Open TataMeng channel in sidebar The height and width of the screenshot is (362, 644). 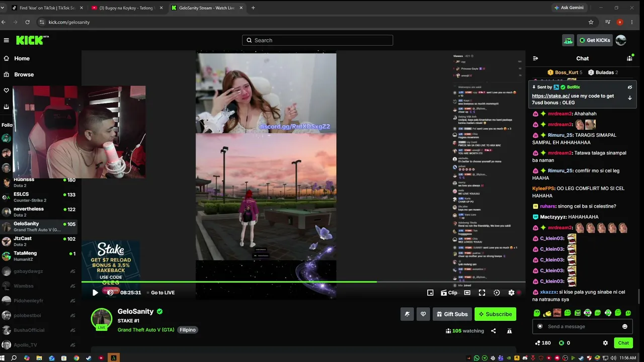39,256
